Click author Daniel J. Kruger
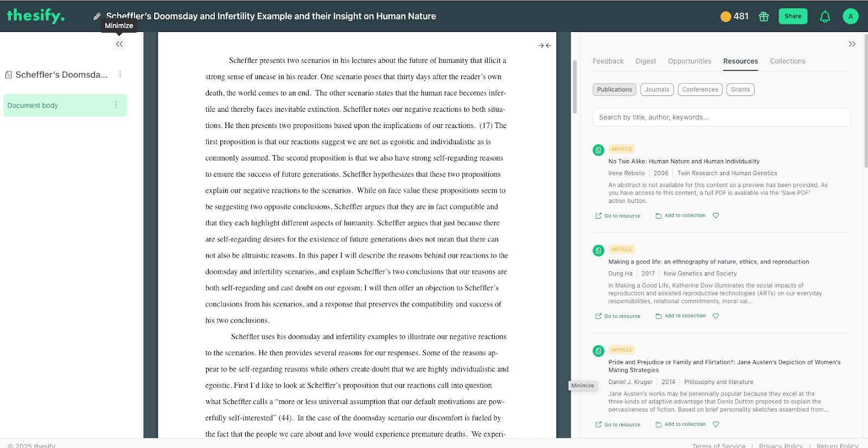The height and width of the screenshot is (448, 868). [630, 382]
